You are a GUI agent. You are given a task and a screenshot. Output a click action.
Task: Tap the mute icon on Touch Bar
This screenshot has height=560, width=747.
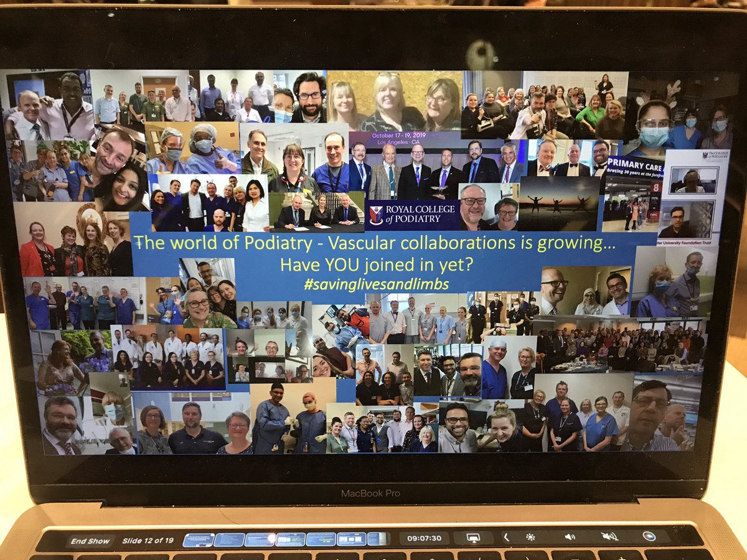[609, 536]
